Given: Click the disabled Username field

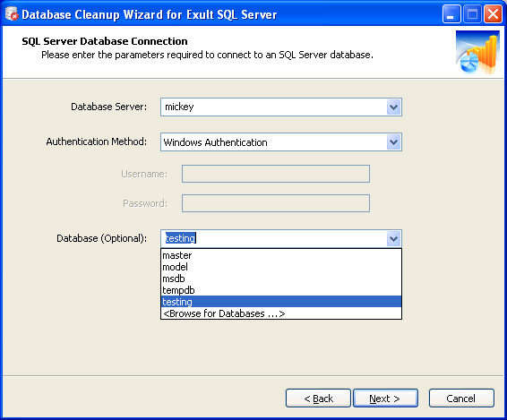Looking at the screenshot, I should [276, 174].
